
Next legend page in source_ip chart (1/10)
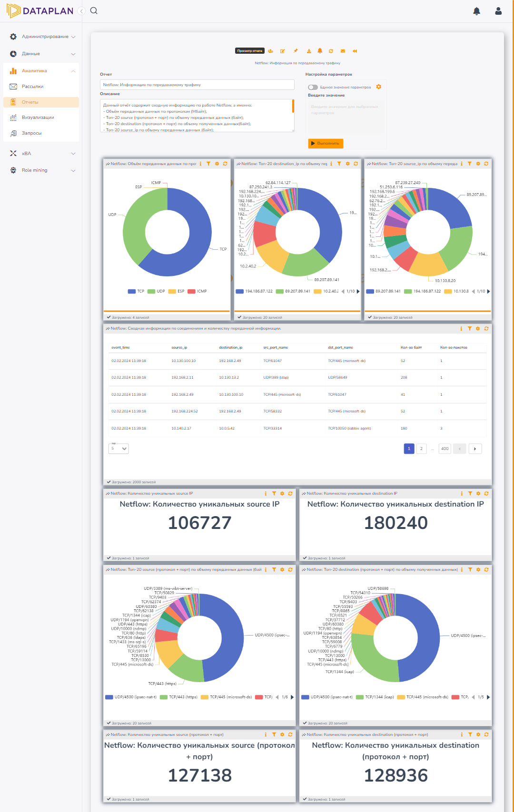[488, 291]
